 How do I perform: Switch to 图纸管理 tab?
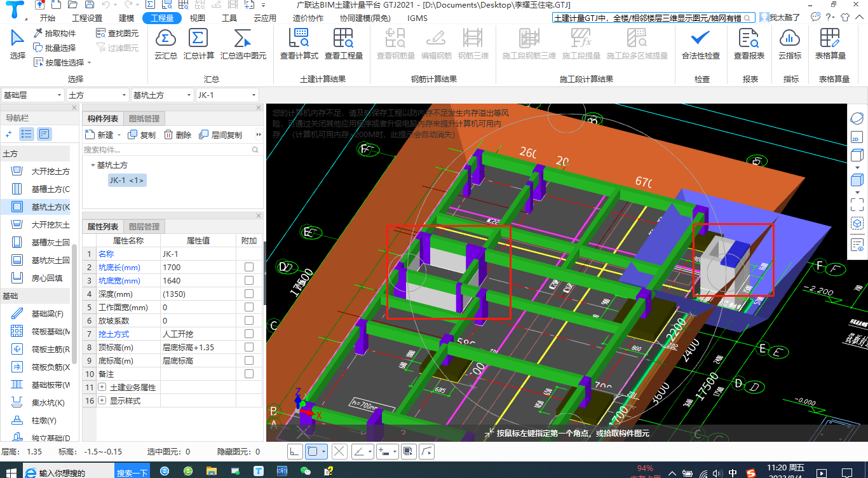pyautogui.click(x=144, y=118)
